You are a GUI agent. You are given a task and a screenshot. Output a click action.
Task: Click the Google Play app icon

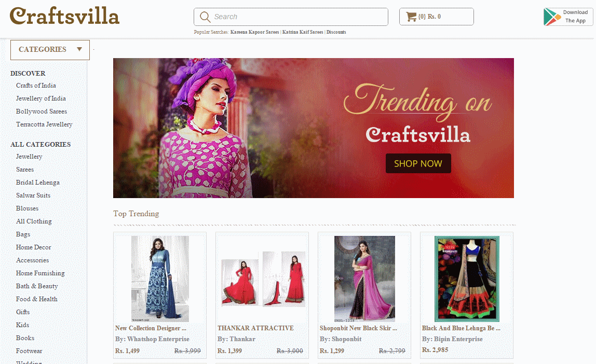click(552, 17)
